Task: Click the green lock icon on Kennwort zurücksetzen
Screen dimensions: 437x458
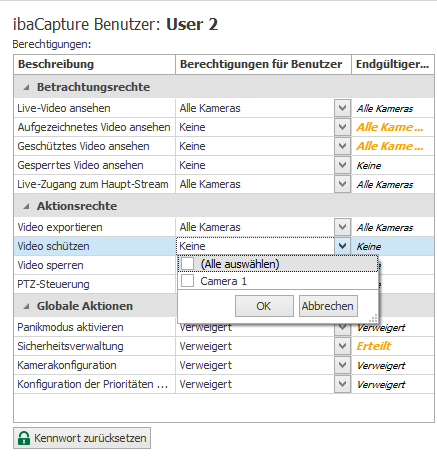Action: click(x=24, y=438)
